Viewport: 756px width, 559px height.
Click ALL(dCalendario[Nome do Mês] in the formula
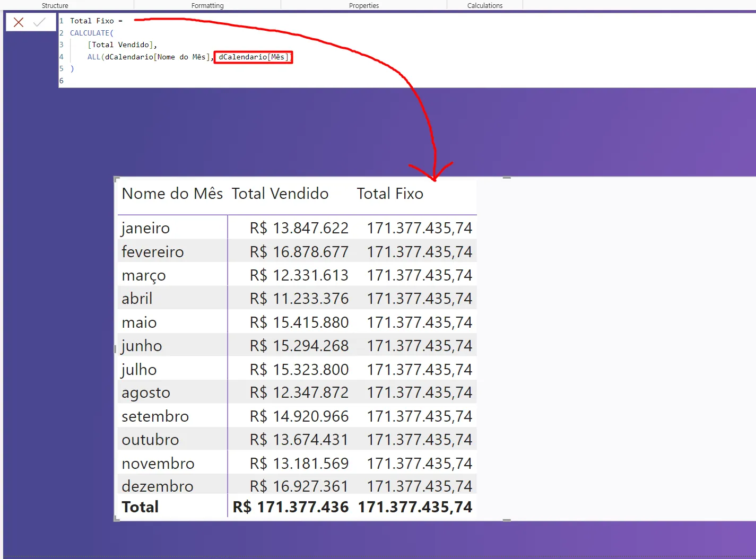(x=149, y=57)
